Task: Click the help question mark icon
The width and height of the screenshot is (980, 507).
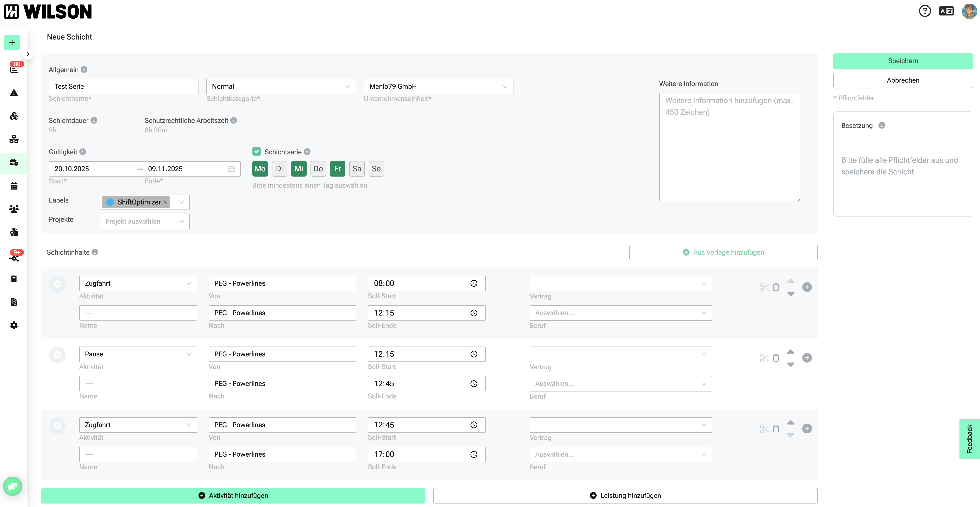Action: 924,11
